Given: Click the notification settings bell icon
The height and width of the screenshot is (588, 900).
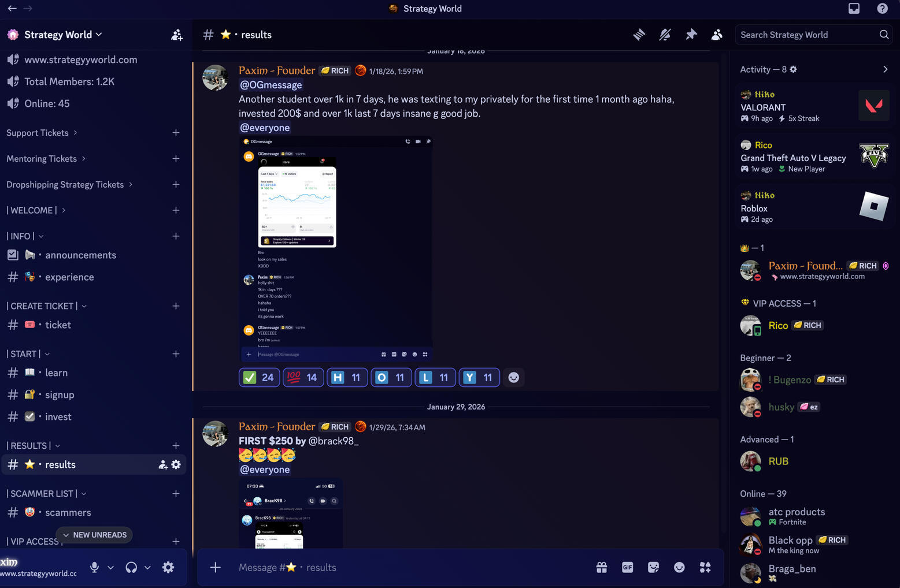Looking at the screenshot, I should 665,35.
